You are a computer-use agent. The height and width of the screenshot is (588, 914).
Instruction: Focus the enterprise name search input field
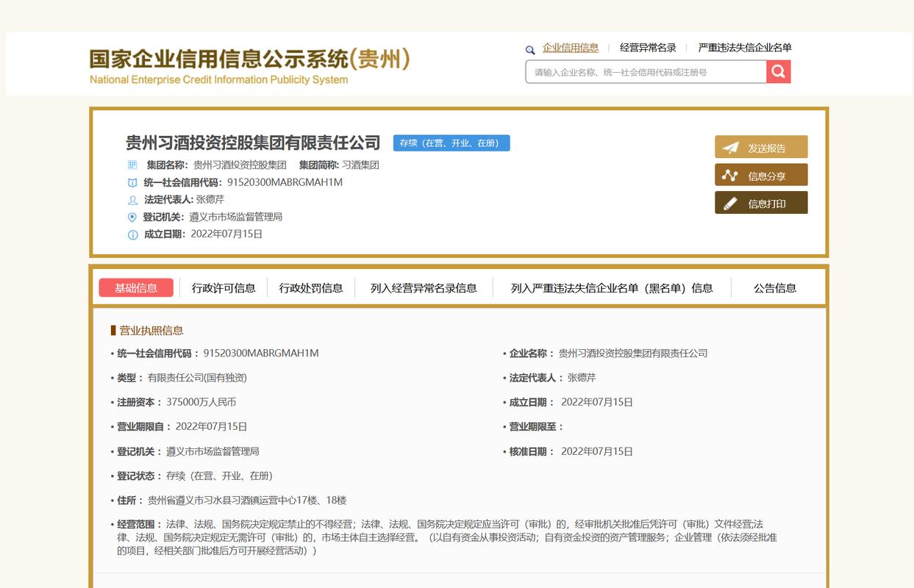coord(646,72)
